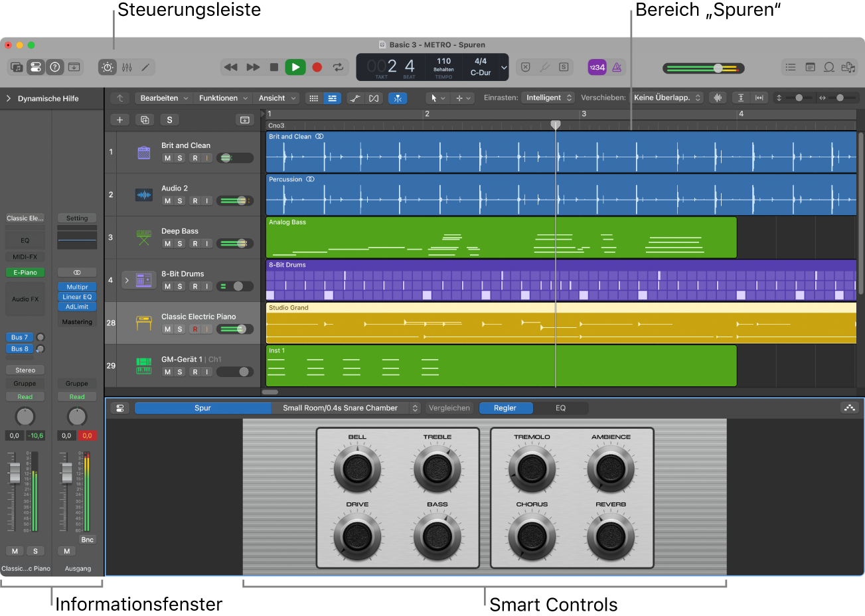Click the Analog Bass region

click(501, 238)
